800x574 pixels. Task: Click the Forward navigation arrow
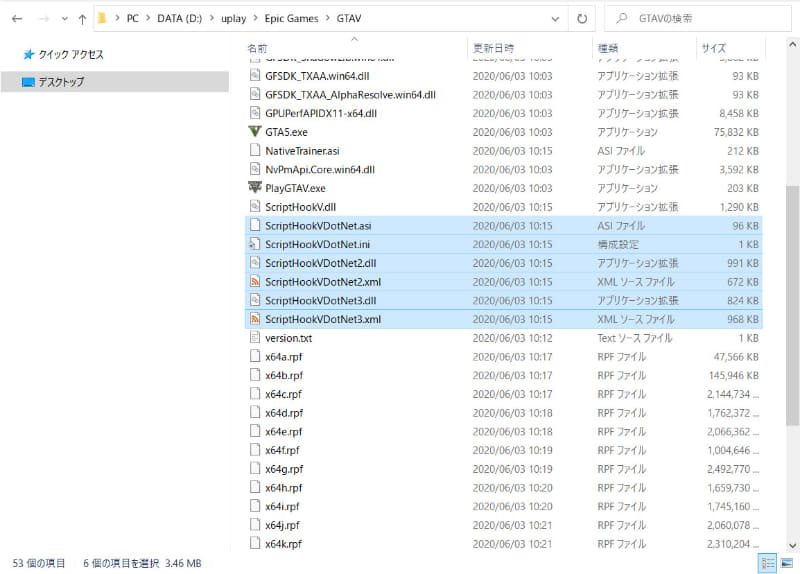pyautogui.click(x=44, y=19)
